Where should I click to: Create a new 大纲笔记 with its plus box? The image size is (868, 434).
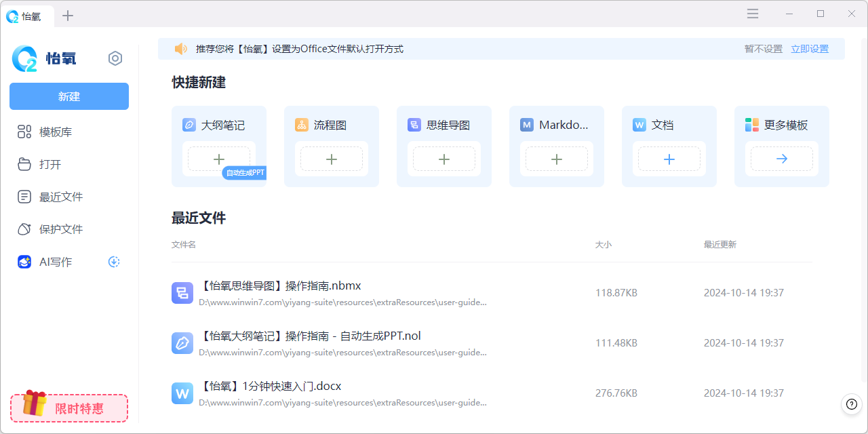[x=219, y=159]
